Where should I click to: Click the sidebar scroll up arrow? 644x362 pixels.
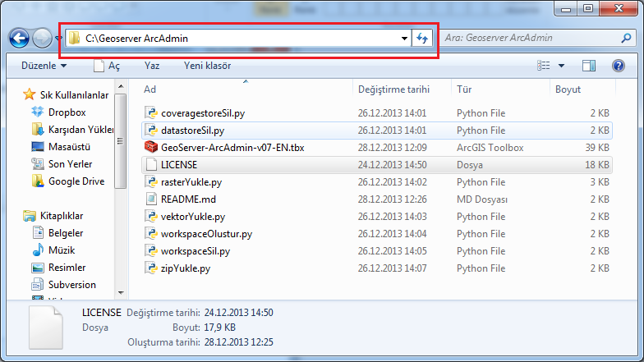pos(121,86)
